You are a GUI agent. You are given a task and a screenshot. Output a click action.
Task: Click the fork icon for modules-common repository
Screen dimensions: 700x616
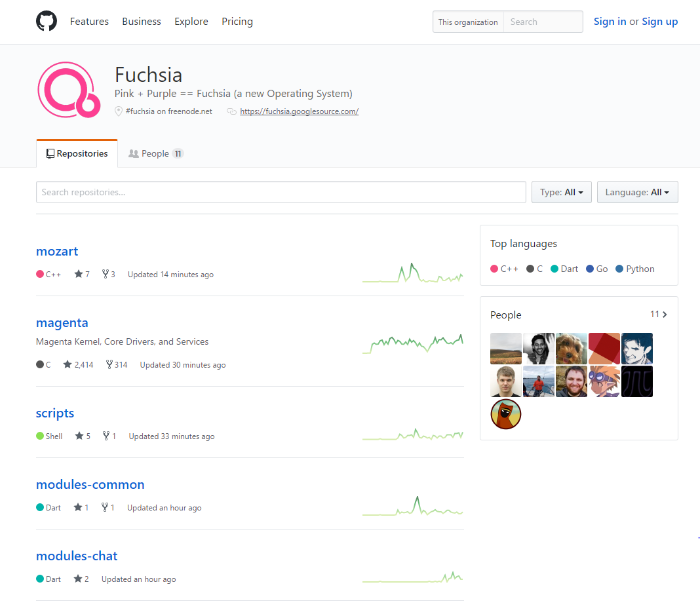point(104,507)
